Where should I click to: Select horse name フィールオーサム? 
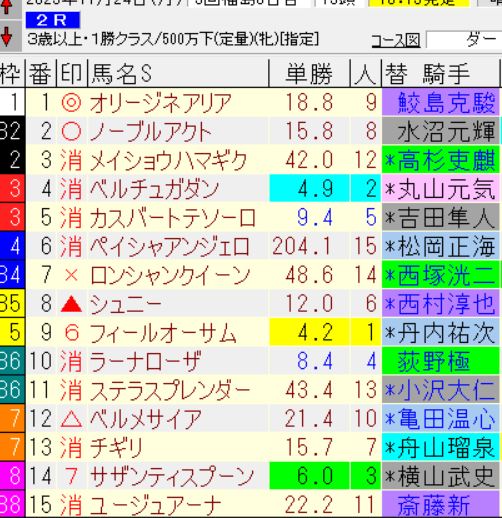tap(163, 333)
